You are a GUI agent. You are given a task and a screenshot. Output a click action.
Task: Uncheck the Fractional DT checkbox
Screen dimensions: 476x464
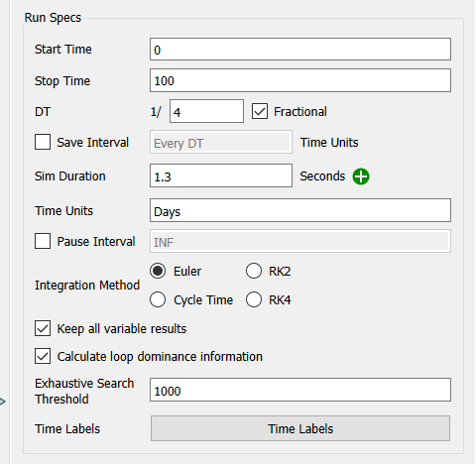click(x=260, y=111)
